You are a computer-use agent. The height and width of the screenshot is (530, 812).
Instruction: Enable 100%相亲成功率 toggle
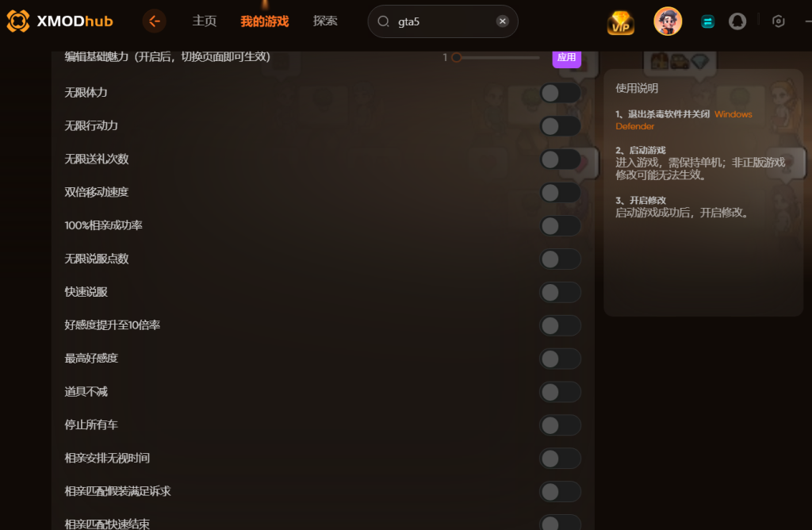pyautogui.click(x=561, y=226)
